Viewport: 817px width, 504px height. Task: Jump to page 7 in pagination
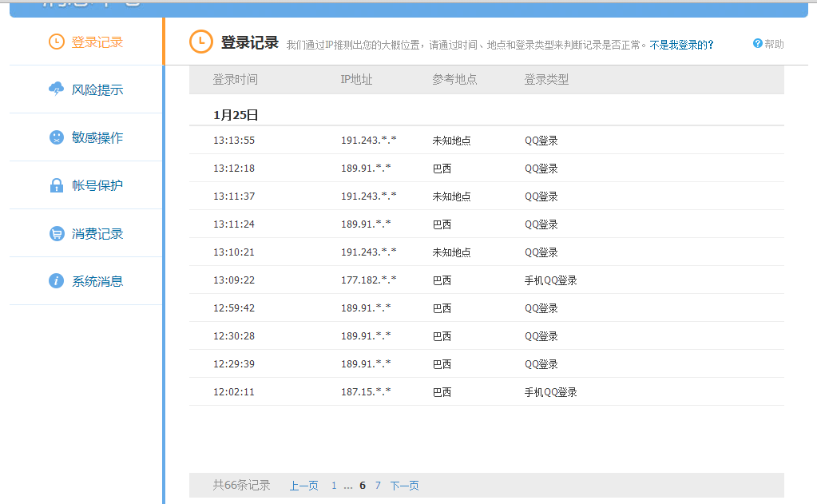point(378,486)
